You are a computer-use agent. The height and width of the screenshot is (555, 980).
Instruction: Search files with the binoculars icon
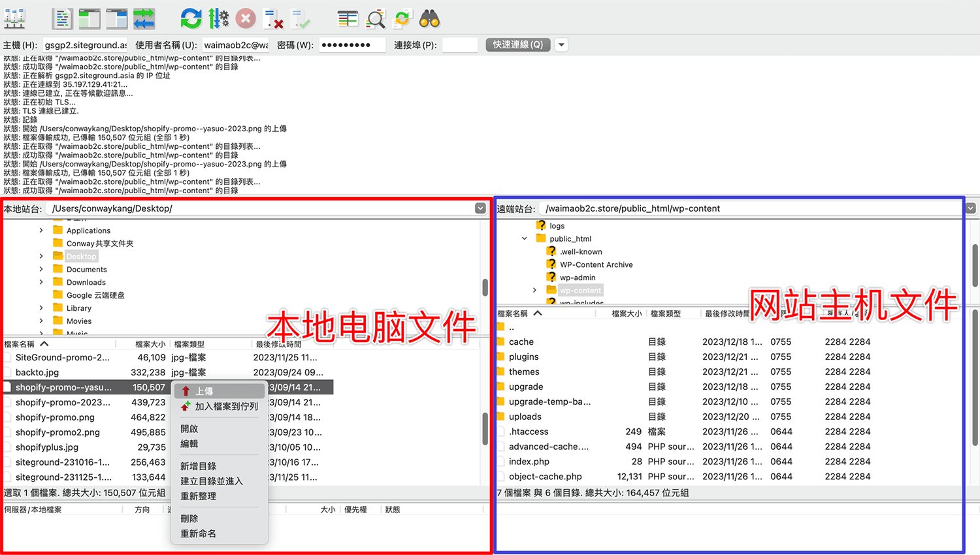[429, 18]
